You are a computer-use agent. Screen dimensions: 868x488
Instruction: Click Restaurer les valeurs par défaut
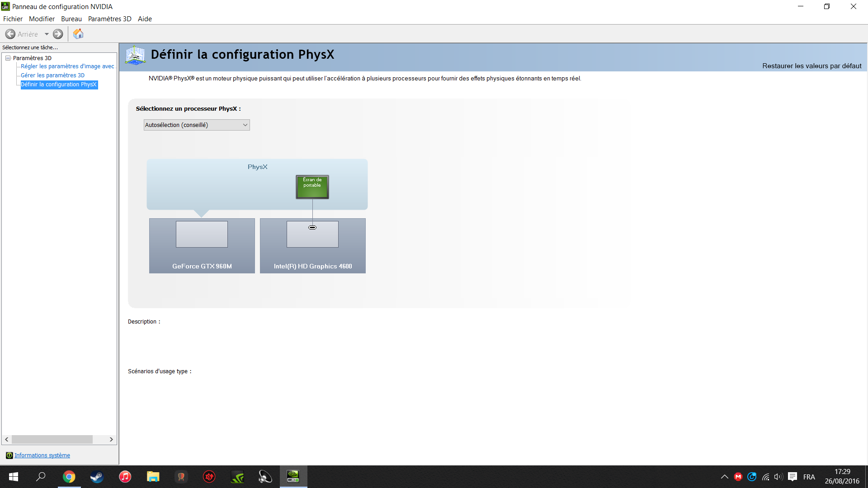811,66
